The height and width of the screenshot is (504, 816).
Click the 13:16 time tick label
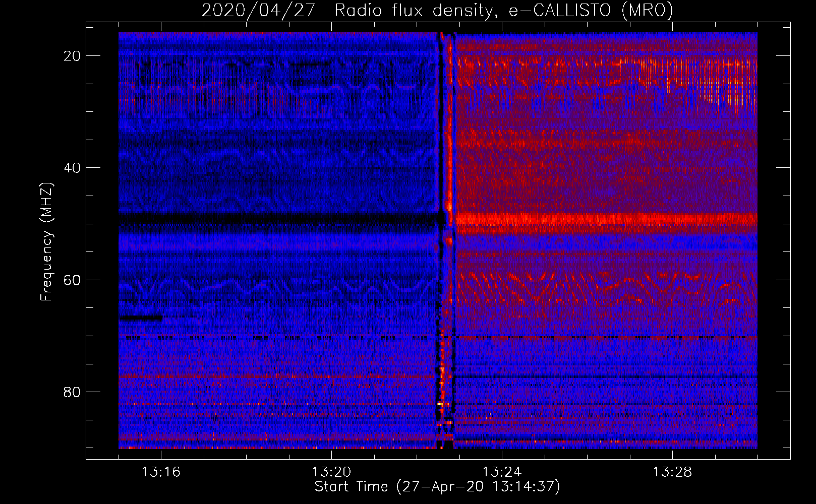tap(161, 472)
